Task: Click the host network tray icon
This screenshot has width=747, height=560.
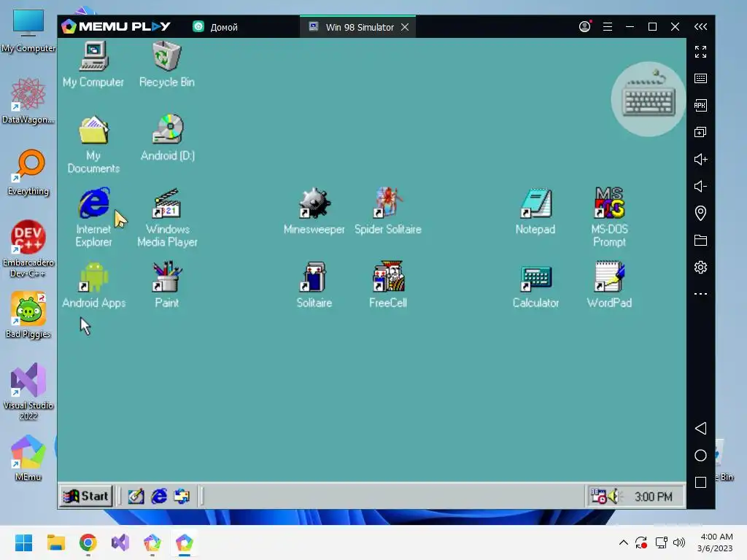Action: [x=661, y=542]
